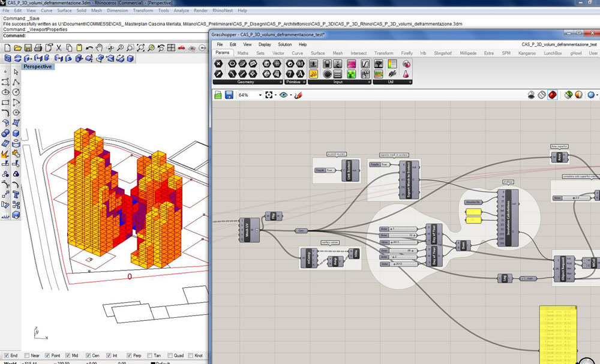
Task: Click the Export Mesh to Ecotect component
Action: tap(409, 180)
